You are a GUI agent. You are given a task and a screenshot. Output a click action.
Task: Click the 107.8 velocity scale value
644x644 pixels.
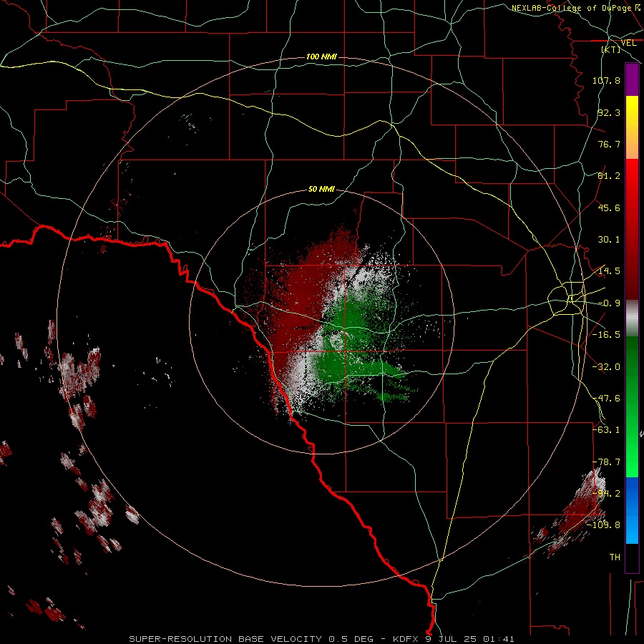point(606,80)
